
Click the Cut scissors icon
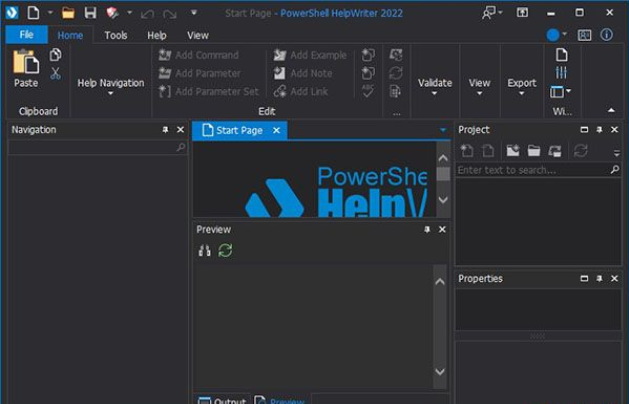pyautogui.click(x=55, y=73)
